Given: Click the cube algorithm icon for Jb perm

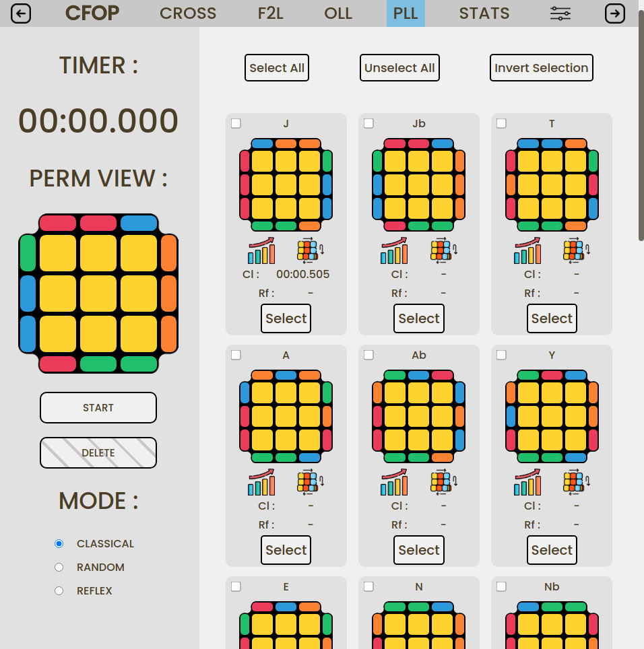Looking at the screenshot, I should point(443,250).
